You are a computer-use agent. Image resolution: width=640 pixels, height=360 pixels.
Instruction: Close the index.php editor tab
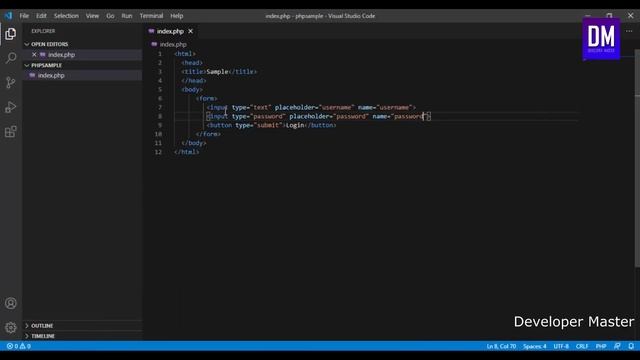[x=191, y=31]
